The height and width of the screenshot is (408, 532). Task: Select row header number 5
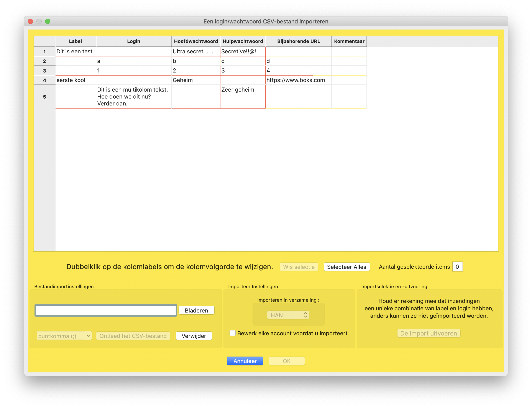(x=44, y=97)
